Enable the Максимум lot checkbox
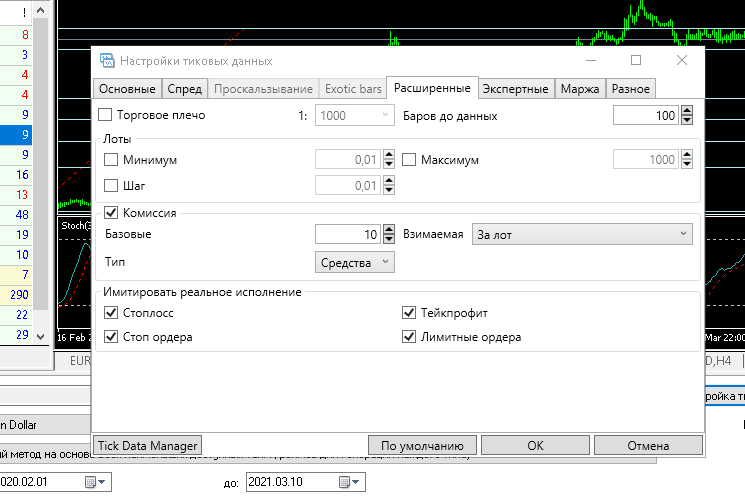 409,159
